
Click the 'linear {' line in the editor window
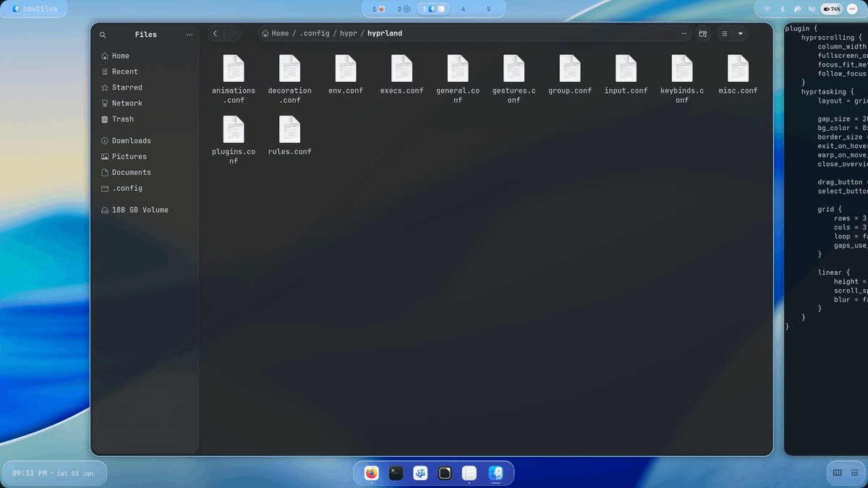tap(834, 273)
